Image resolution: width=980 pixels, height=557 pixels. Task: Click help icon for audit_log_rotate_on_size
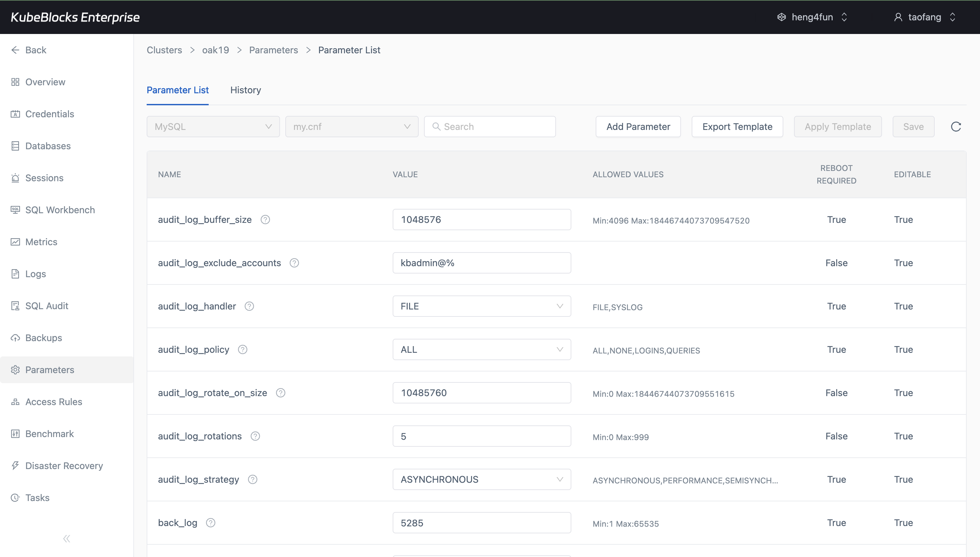pos(280,393)
